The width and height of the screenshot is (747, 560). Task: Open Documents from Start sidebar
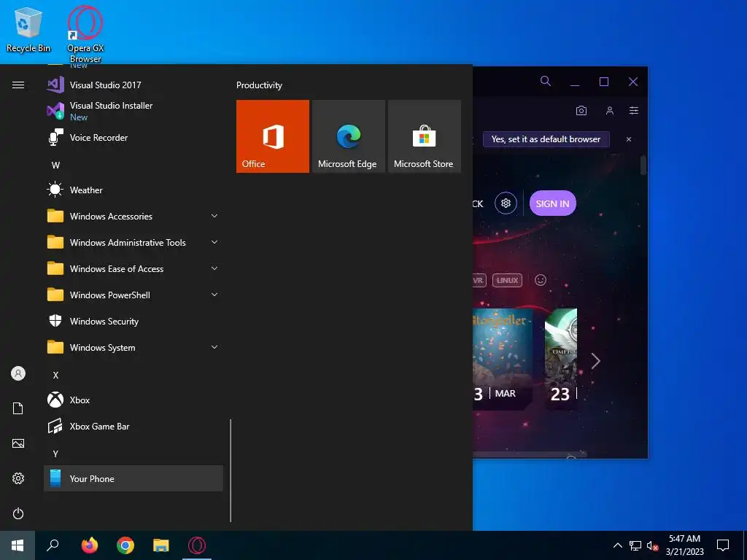click(x=18, y=408)
